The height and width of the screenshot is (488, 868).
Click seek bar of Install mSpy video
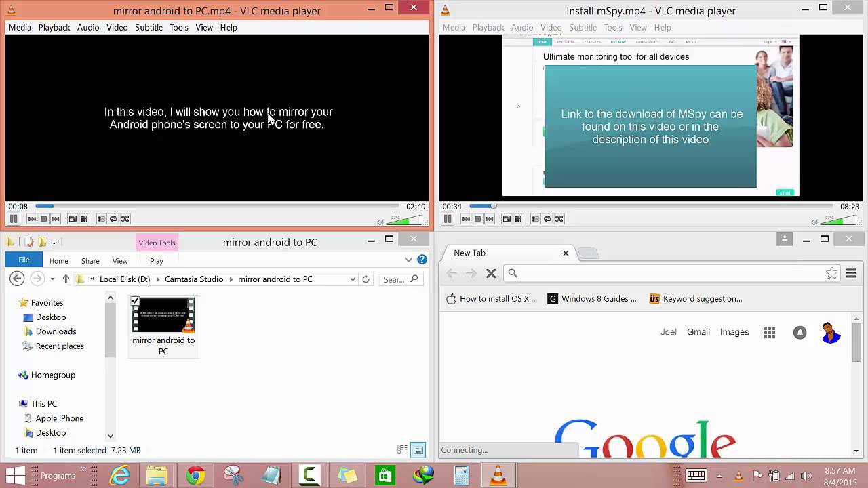coord(651,206)
